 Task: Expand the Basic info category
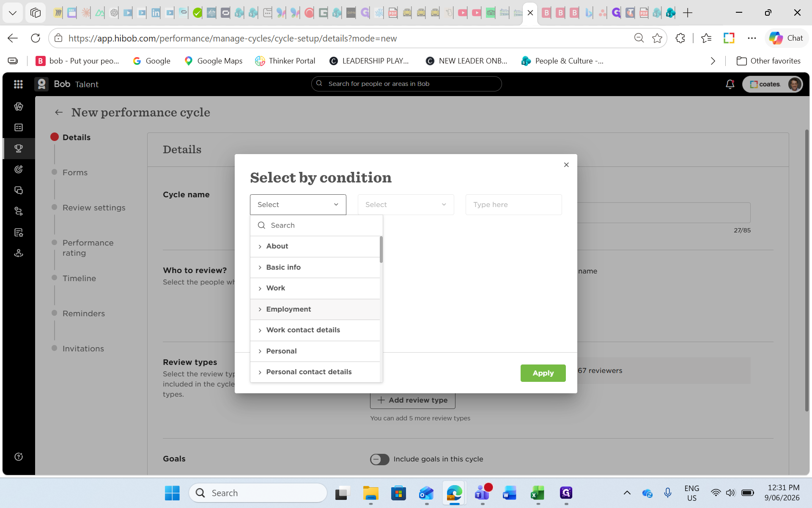point(315,268)
